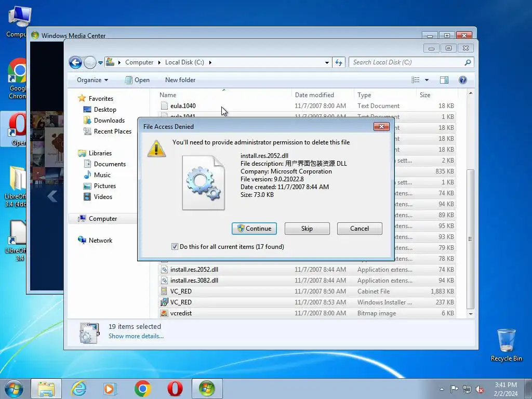Toggle the preview pane icon
532x399 pixels.
(x=444, y=79)
